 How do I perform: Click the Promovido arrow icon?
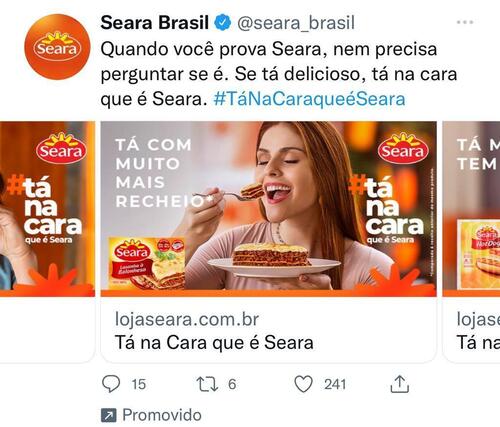[109, 415]
